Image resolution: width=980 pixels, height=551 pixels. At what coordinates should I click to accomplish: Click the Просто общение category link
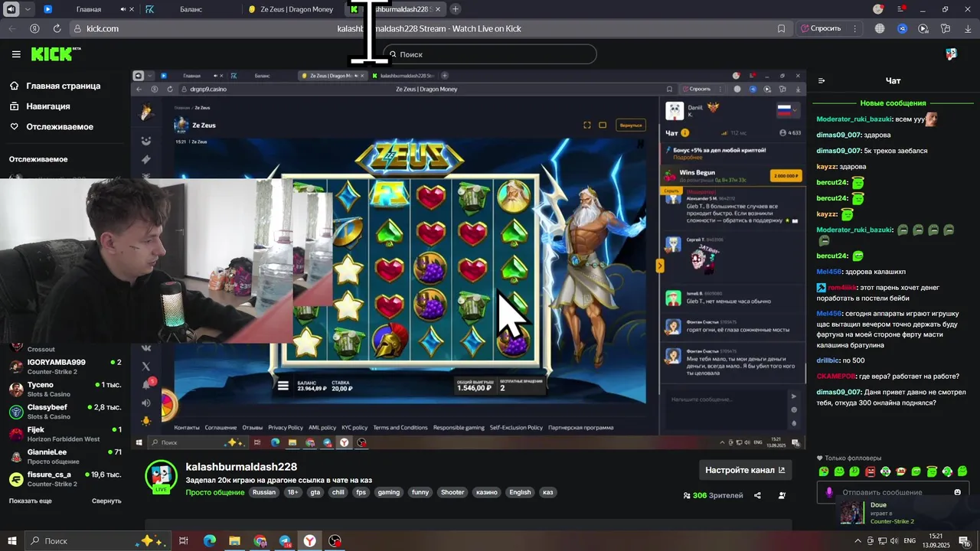click(215, 492)
